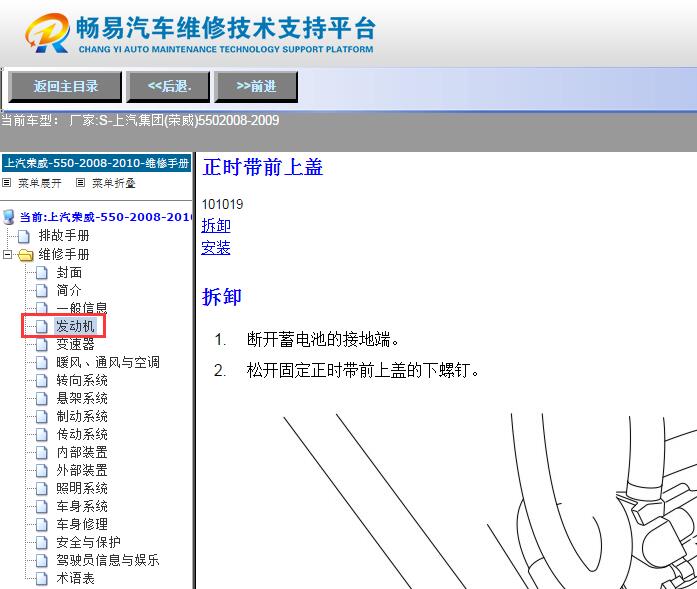The width and height of the screenshot is (697, 589).
Task: Click the 简介 page icon
Action: click(x=41, y=291)
